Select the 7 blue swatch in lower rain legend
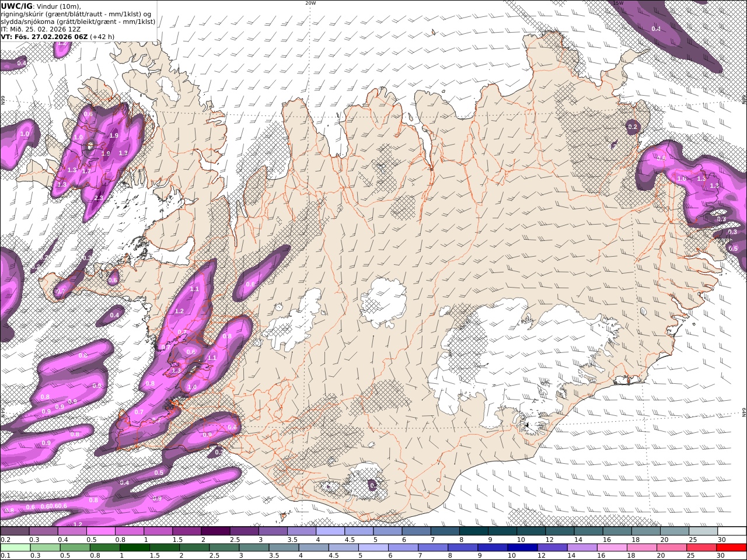Screen dimensions: 747x560 point(433,548)
